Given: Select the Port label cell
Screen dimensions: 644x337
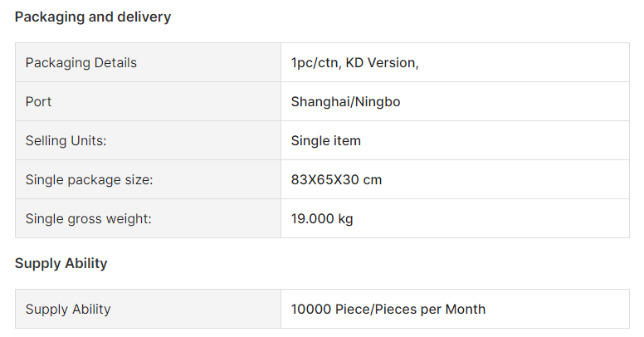Looking at the screenshot, I should click(x=149, y=101).
